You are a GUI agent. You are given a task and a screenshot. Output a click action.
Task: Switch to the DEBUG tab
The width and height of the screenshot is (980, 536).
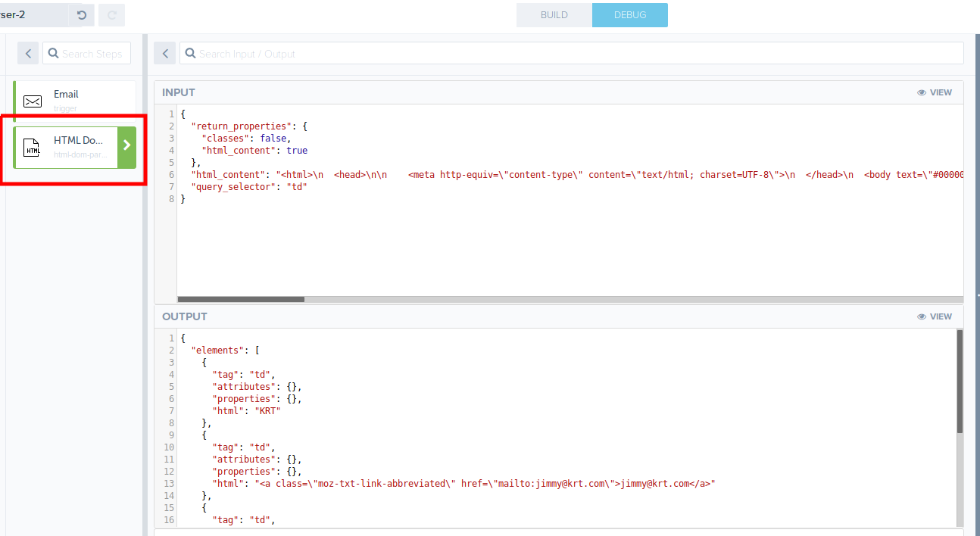pos(629,14)
